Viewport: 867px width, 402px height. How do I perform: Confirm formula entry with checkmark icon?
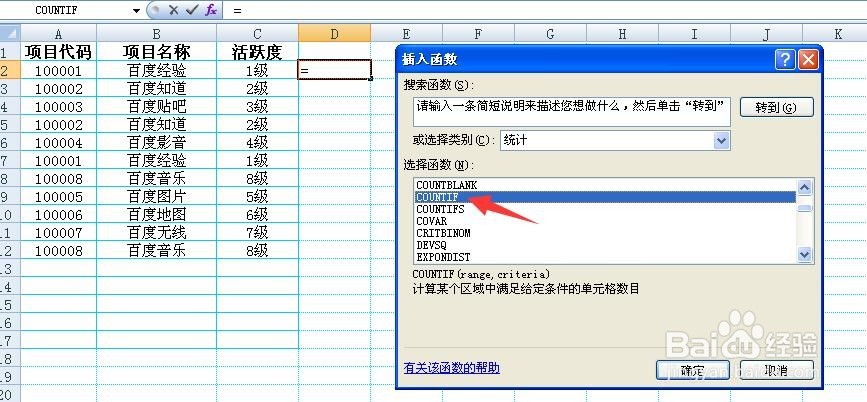point(192,10)
